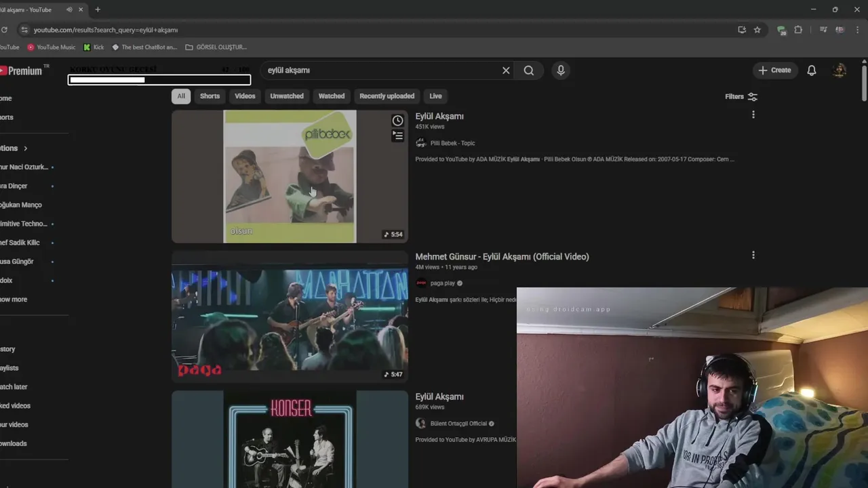Open more options for Pilli Bebek Eylül Akşamı result

point(753,115)
